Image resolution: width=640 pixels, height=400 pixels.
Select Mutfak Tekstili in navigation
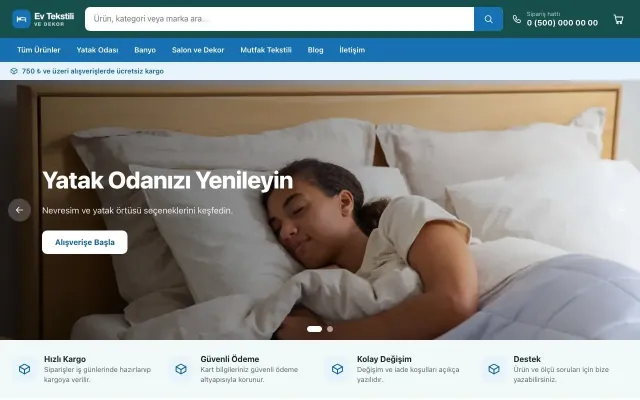266,50
